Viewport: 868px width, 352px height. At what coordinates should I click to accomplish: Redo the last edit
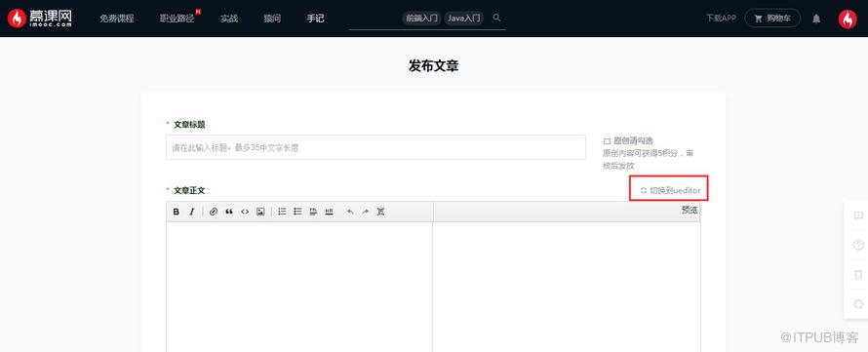[366, 212]
